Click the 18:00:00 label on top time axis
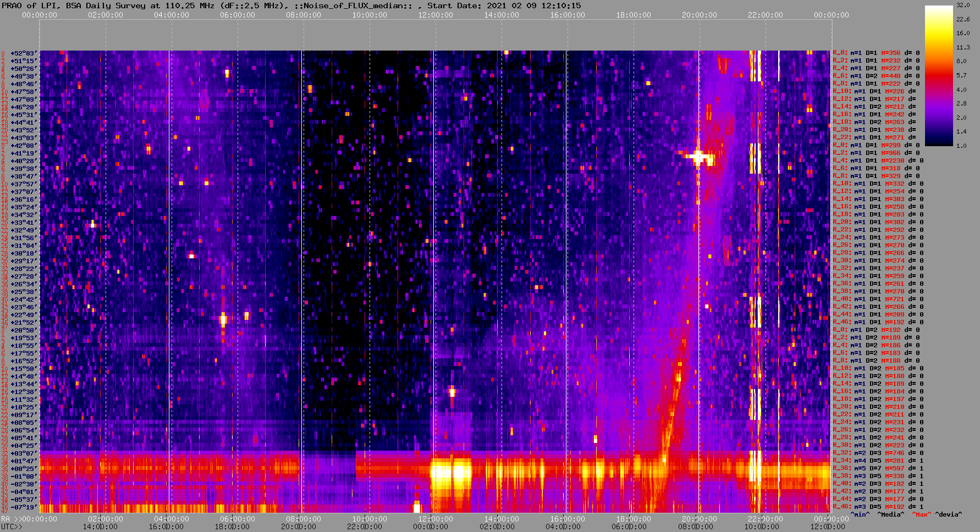This screenshot has width=980, height=532. 634,15
